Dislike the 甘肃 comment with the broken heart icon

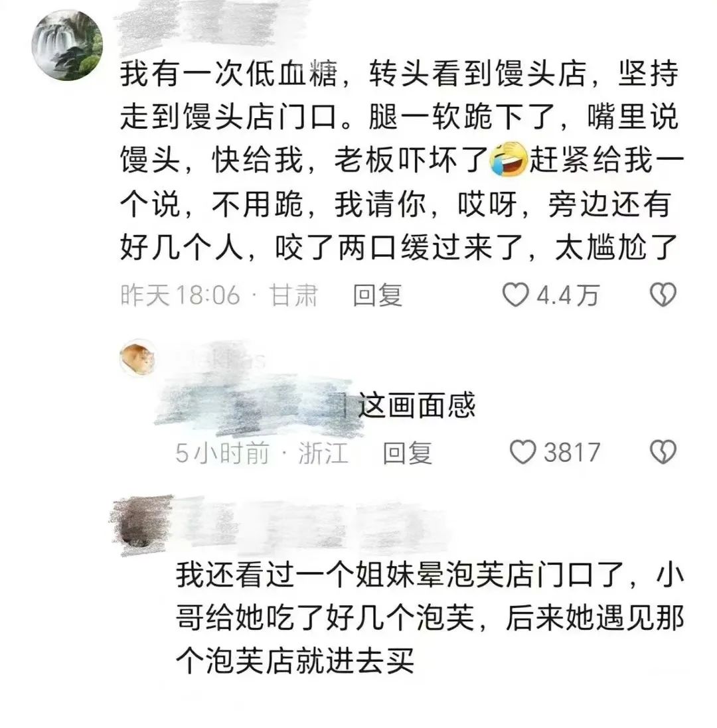[663, 295]
